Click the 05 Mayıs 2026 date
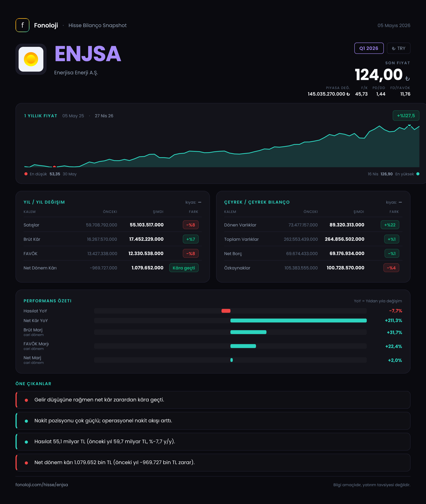 394,25
